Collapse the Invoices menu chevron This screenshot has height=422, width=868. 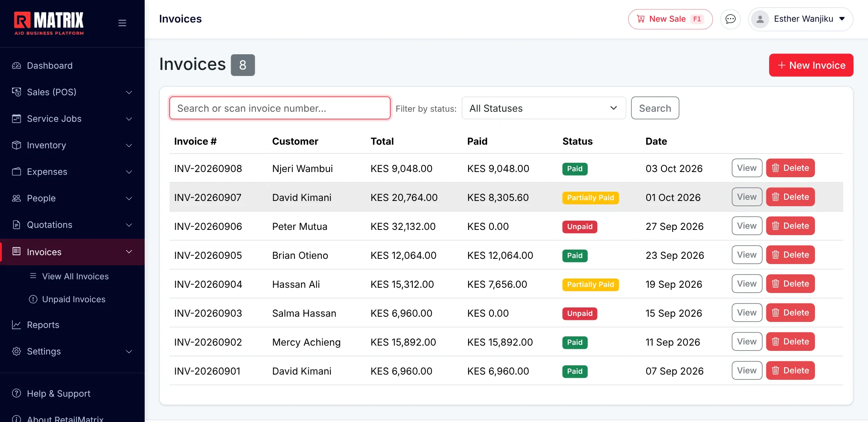[129, 252]
